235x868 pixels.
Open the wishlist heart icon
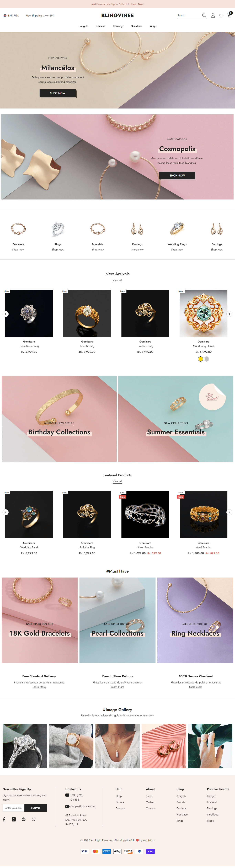pos(221,15)
